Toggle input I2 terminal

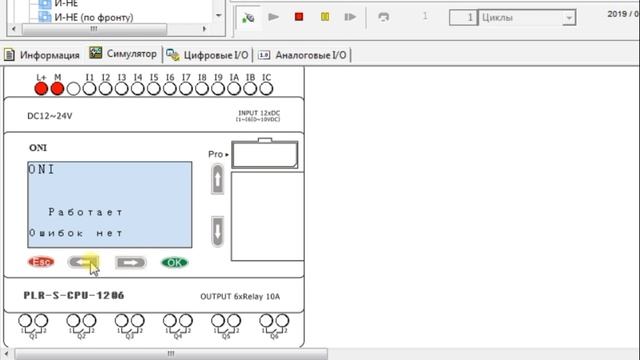coord(105,89)
